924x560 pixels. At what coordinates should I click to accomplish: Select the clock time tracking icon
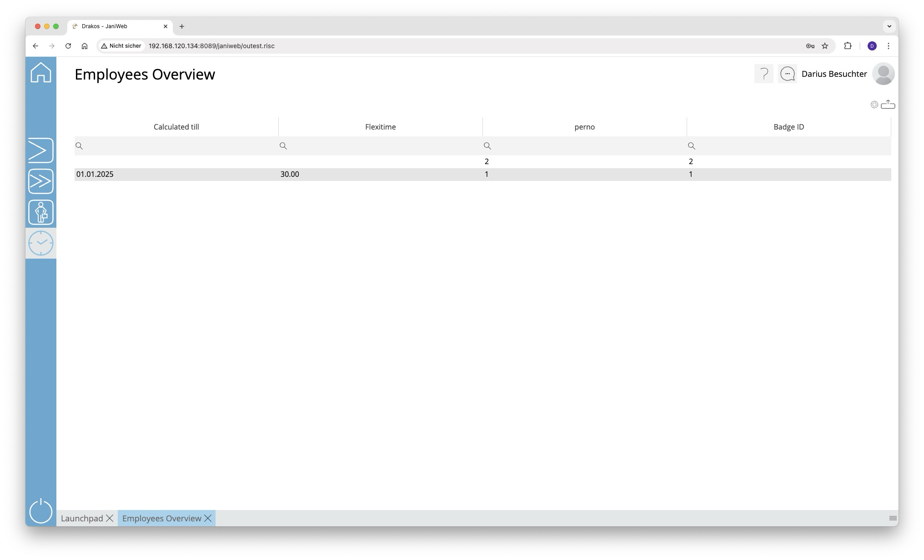click(41, 243)
